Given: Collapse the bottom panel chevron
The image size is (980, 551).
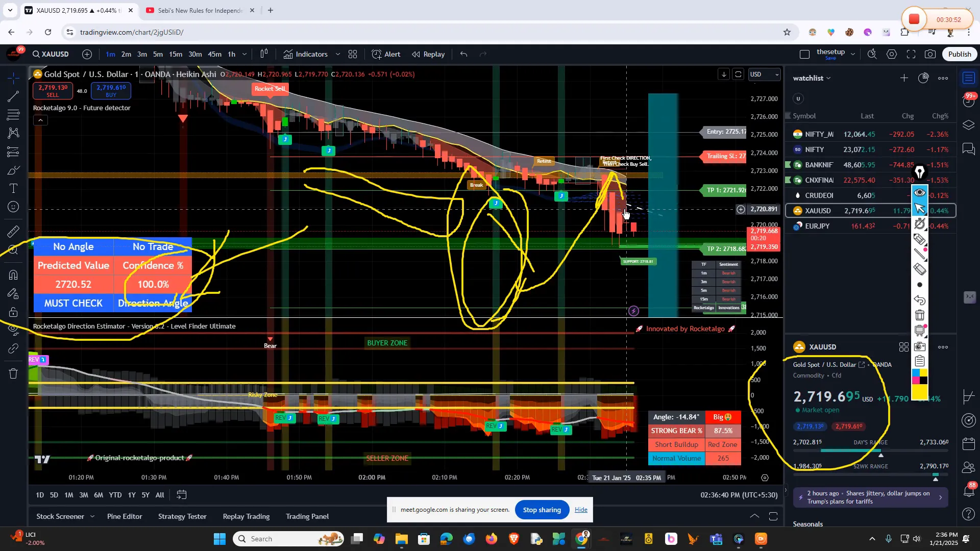Looking at the screenshot, I should point(754,516).
